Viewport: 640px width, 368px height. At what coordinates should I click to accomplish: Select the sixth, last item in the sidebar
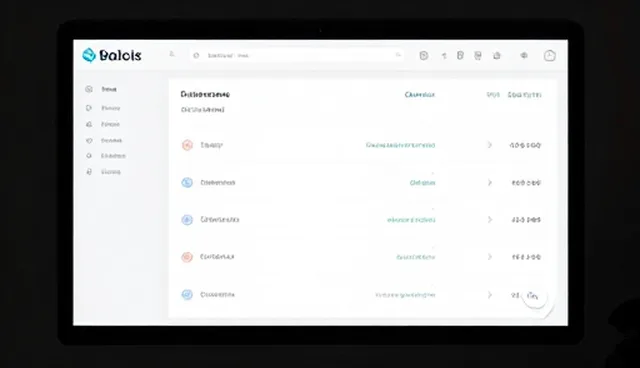pos(103,172)
